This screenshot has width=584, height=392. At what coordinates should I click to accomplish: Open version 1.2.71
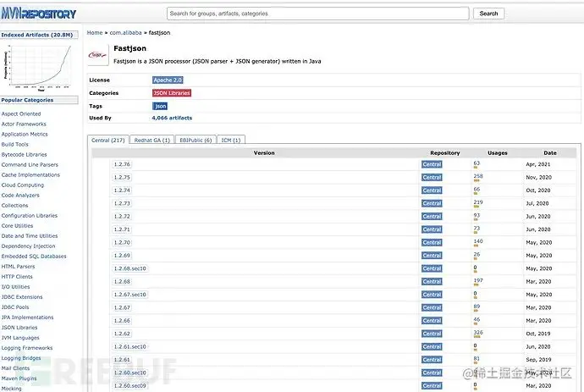tap(122, 229)
